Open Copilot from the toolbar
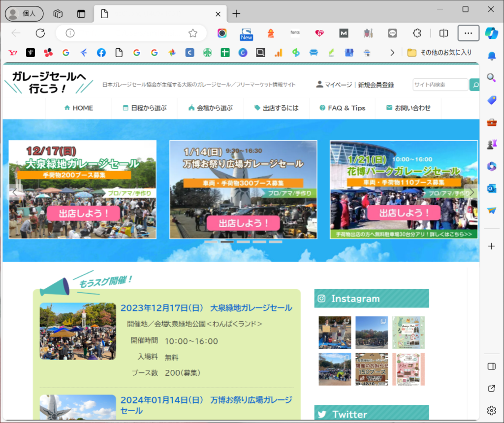 492,33
